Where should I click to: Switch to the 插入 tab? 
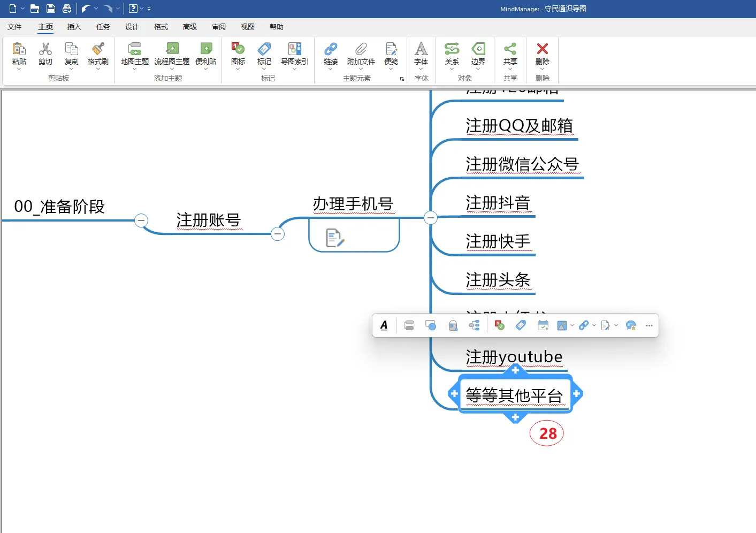pyautogui.click(x=74, y=27)
